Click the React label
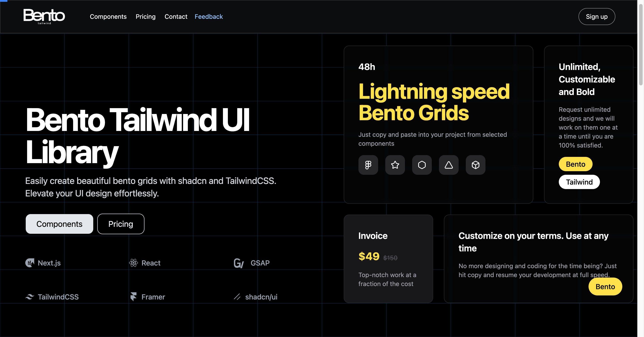644x337 pixels. 151,263
